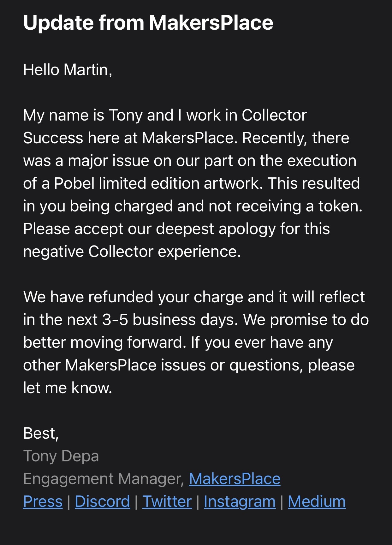Click the 'Tony Depa' signature name

click(61, 456)
